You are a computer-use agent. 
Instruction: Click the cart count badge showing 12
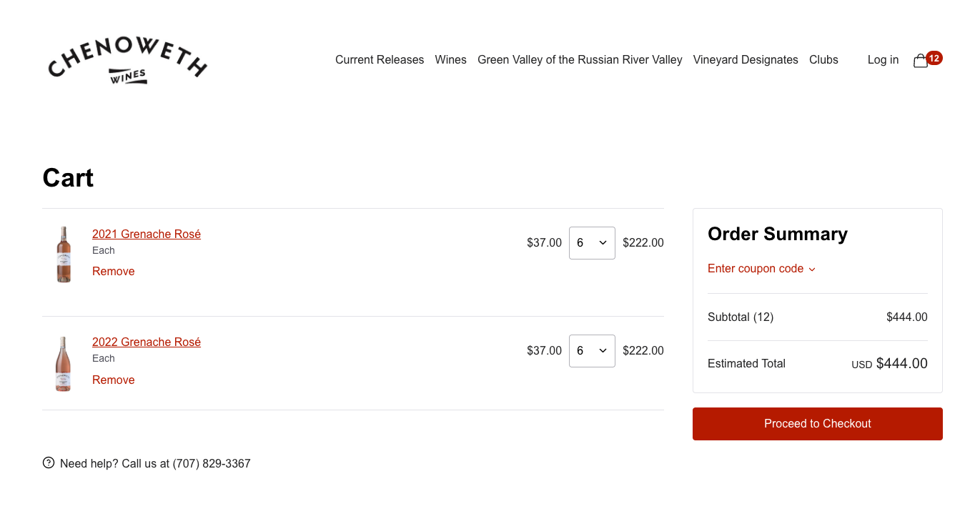tap(934, 58)
